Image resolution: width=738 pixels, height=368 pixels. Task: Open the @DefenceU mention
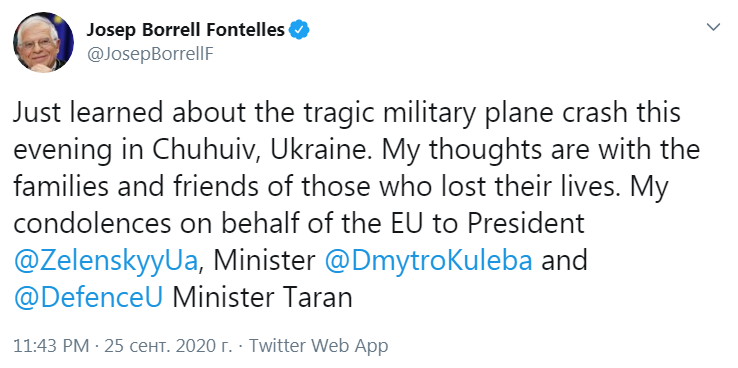point(88,297)
